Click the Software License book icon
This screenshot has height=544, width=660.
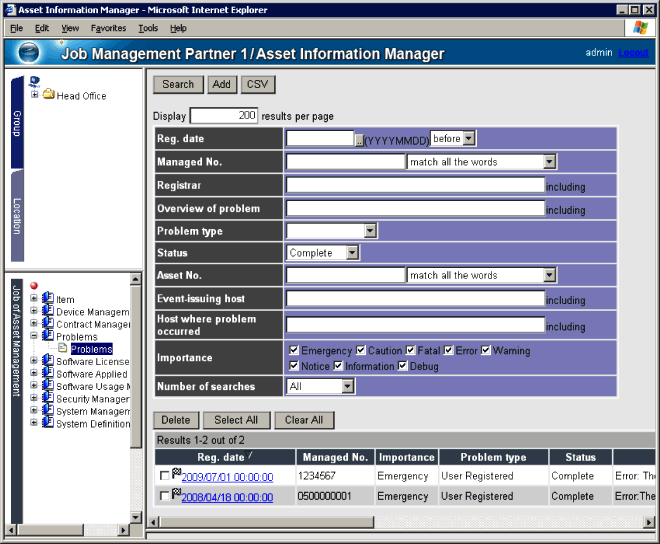48,361
